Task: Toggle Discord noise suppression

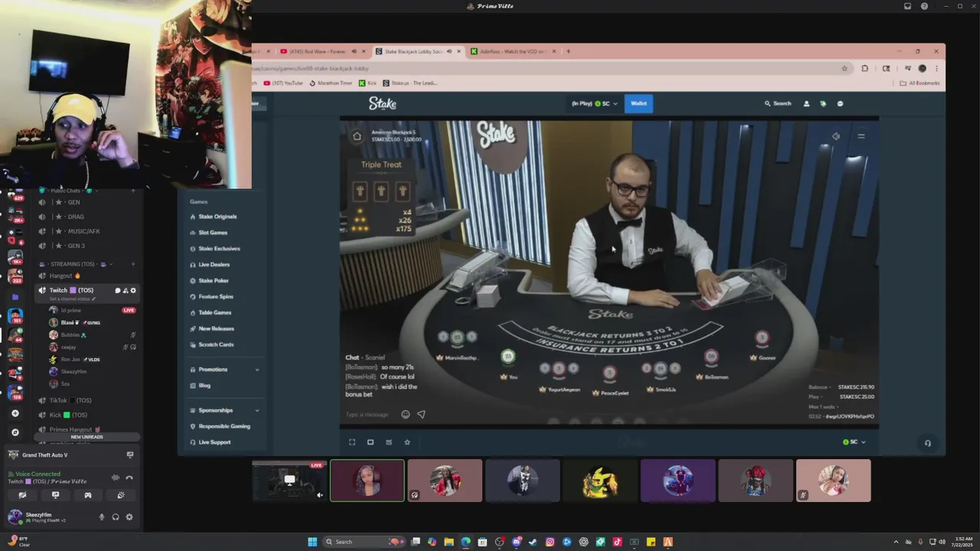Action: pos(116,478)
